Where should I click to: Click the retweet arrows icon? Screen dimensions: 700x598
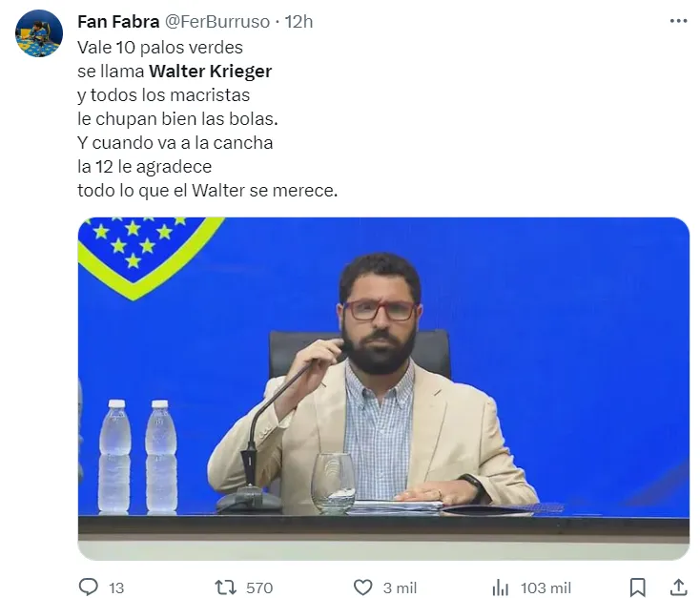(x=225, y=587)
